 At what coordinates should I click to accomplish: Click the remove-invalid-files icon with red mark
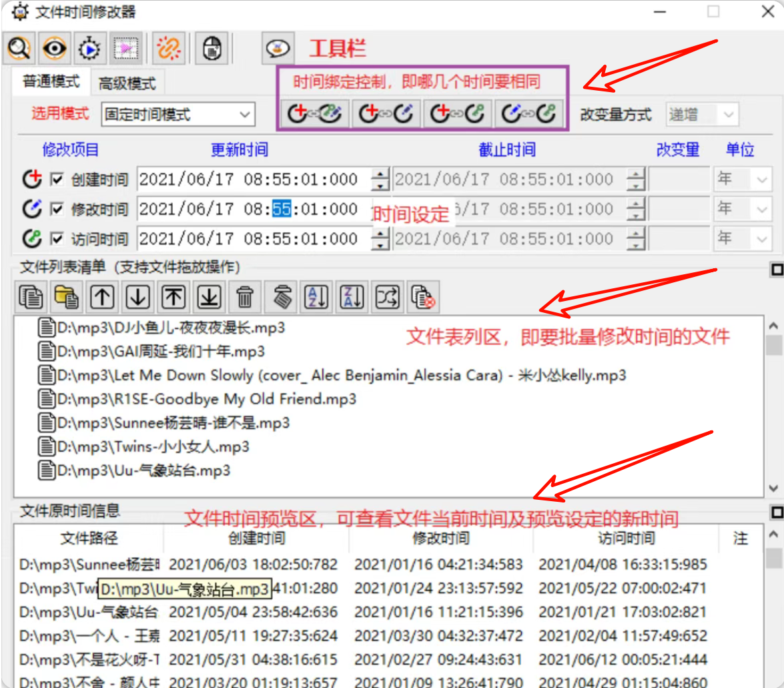(x=424, y=297)
